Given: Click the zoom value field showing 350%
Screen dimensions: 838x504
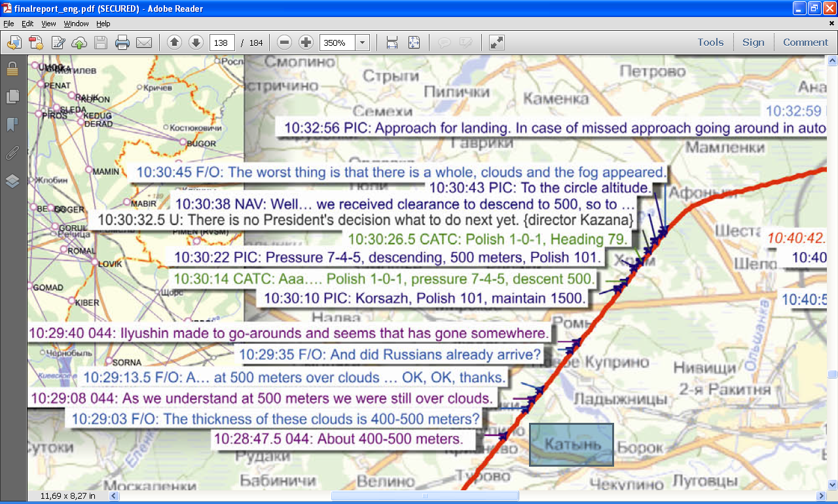Looking at the screenshot, I should (337, 43).
